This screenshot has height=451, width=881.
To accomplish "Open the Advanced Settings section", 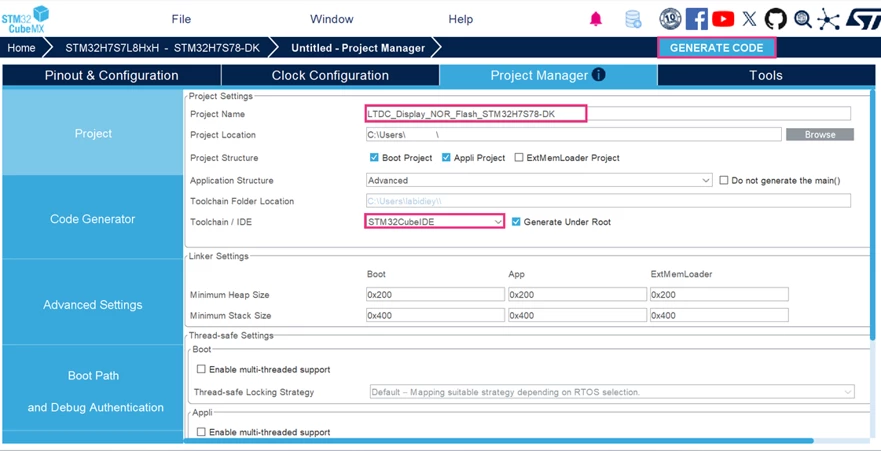I will click(x=93, y=304).
